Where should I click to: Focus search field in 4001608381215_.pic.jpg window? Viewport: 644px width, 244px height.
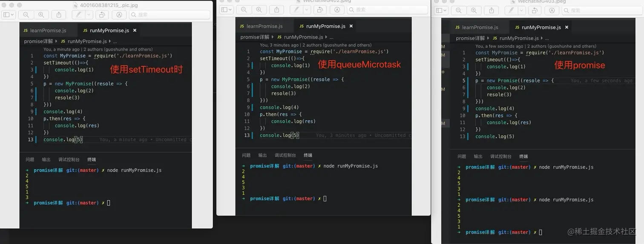(x=170, y=14)
